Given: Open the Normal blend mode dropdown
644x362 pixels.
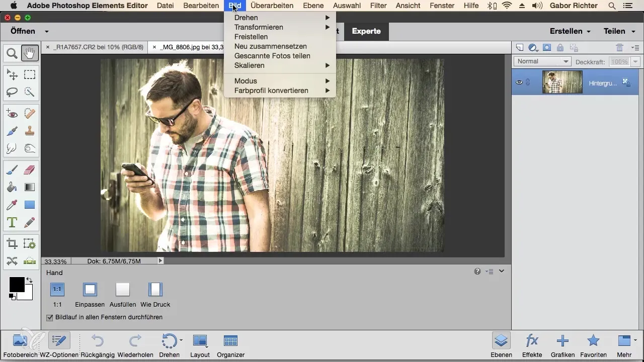Looking at the screenshot, I should pyautogui.click(x=542, y=61).
